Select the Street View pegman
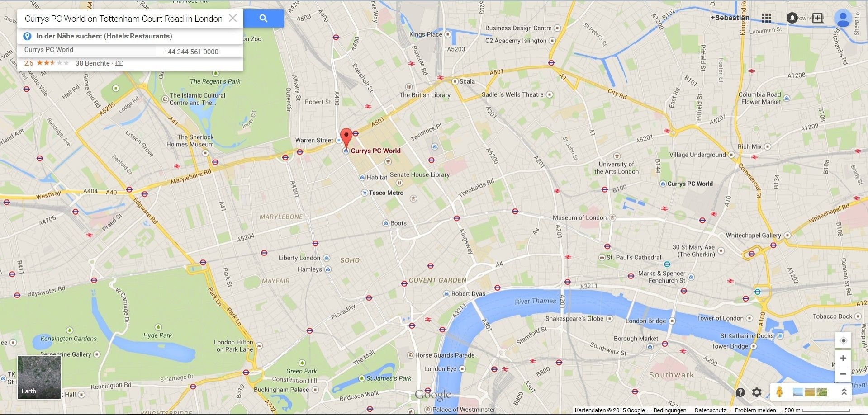Image resolution: width=868 pixels, height=415 pixels. tap(779, 392)
